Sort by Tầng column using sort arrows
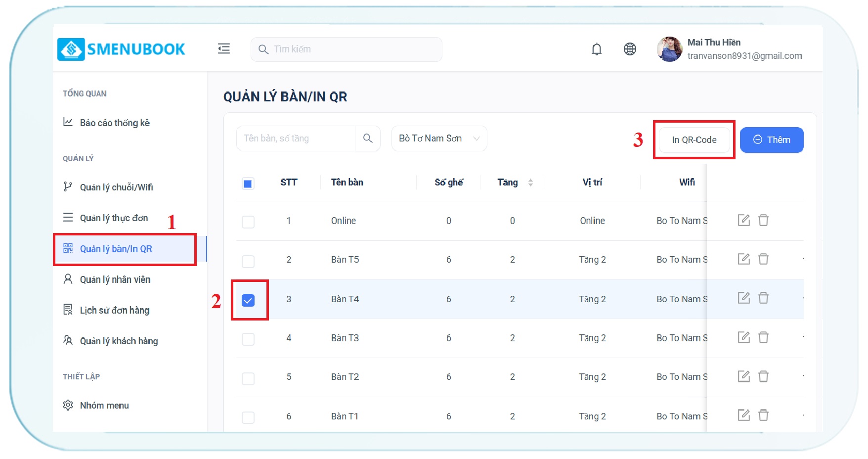 tap(530, 183)
